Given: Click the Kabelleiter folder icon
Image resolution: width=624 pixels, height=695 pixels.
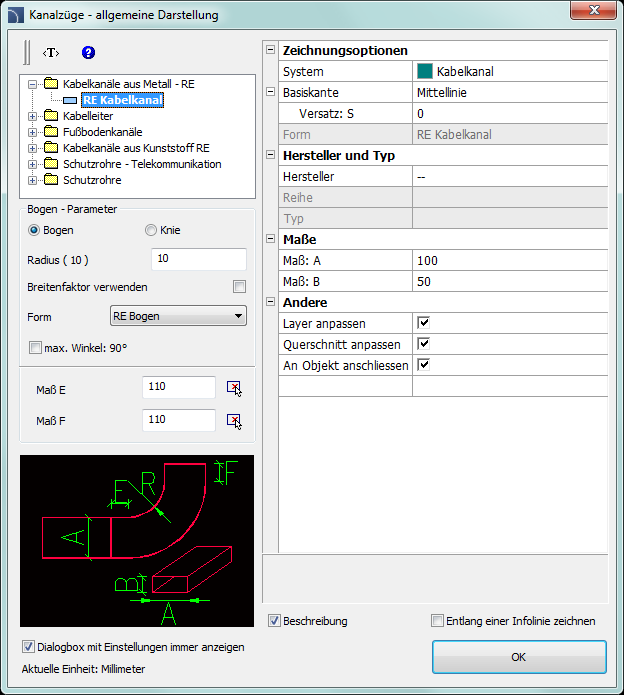Looking at the screenshot, I should point(51,116).
